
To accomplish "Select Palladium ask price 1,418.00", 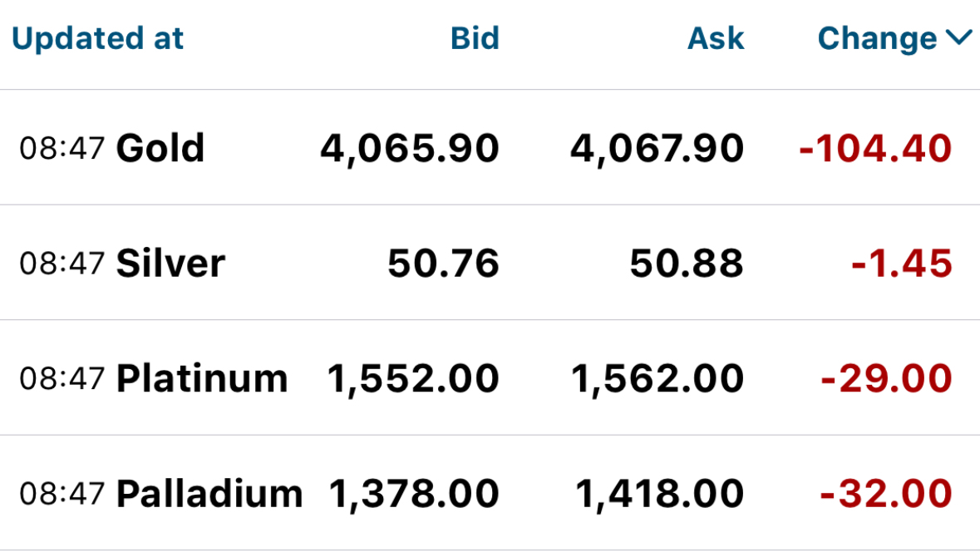I will click(659, 494).
